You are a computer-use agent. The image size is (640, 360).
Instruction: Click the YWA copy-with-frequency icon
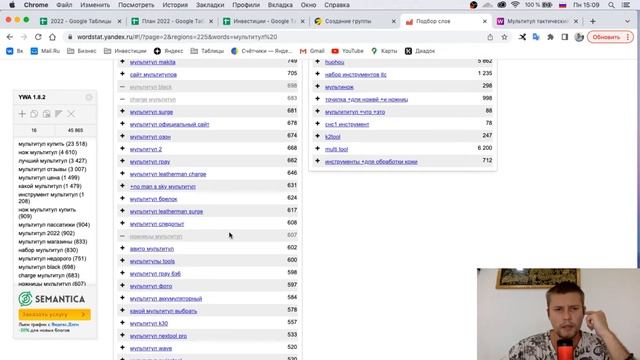47,114
